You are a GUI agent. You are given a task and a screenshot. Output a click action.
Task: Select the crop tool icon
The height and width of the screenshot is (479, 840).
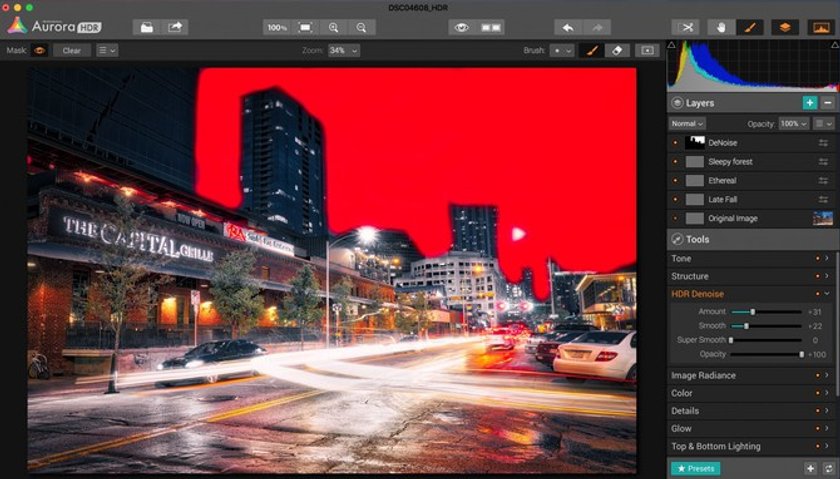coord(686,27)
